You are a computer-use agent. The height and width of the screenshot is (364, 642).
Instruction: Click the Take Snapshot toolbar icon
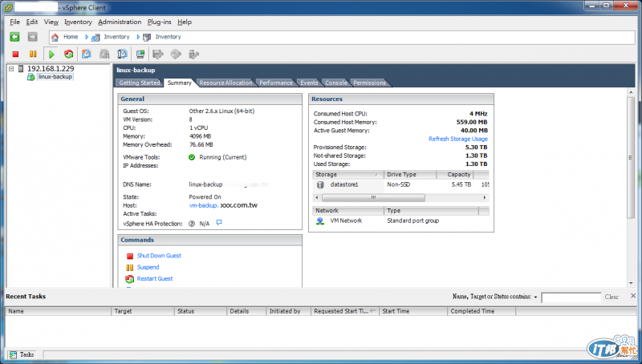tap(87, 54)
